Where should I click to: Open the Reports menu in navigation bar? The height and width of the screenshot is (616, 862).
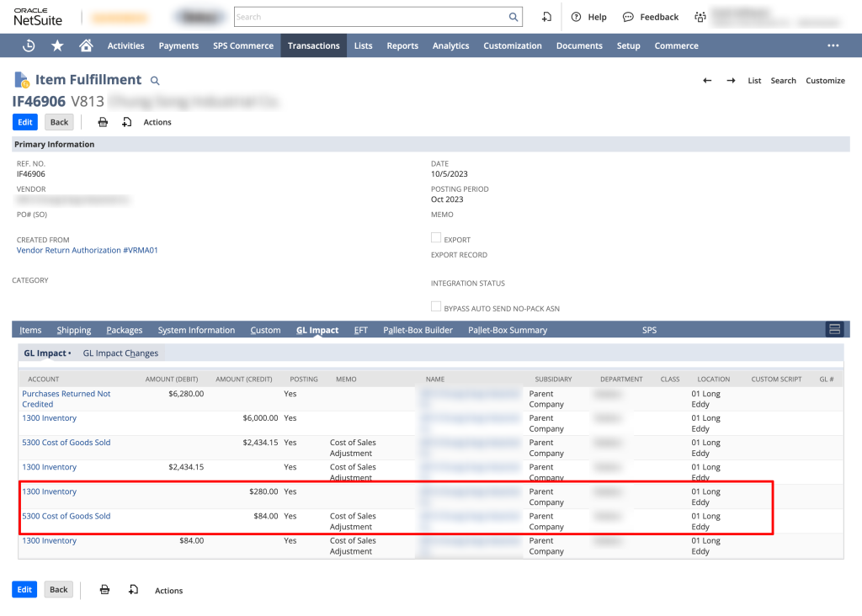[x=402, y=45]
